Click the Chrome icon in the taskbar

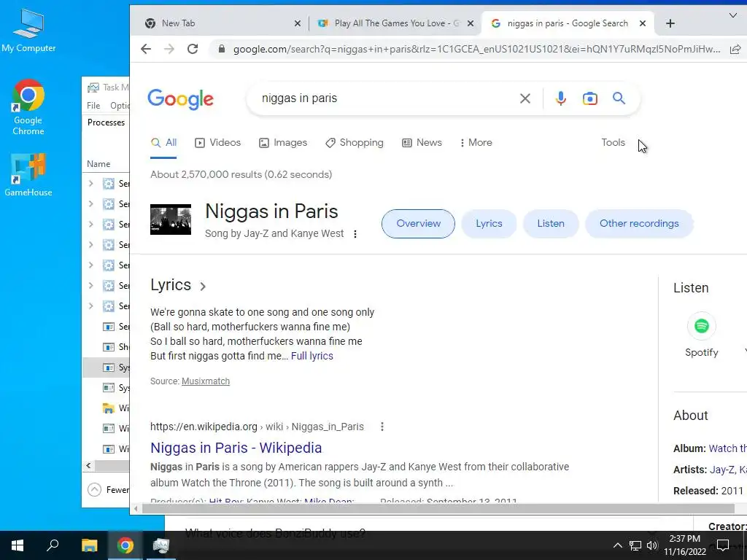125,545
